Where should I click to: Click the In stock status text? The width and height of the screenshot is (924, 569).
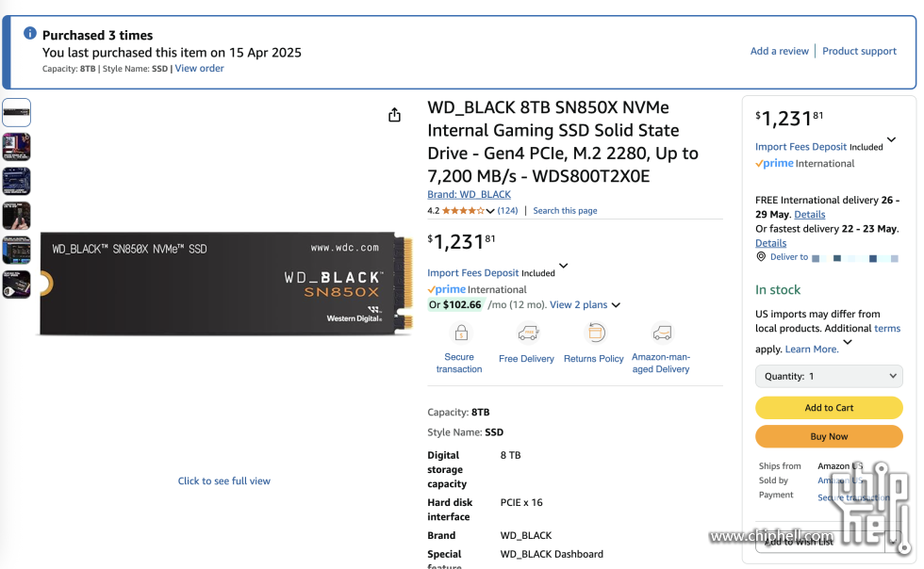778,290
